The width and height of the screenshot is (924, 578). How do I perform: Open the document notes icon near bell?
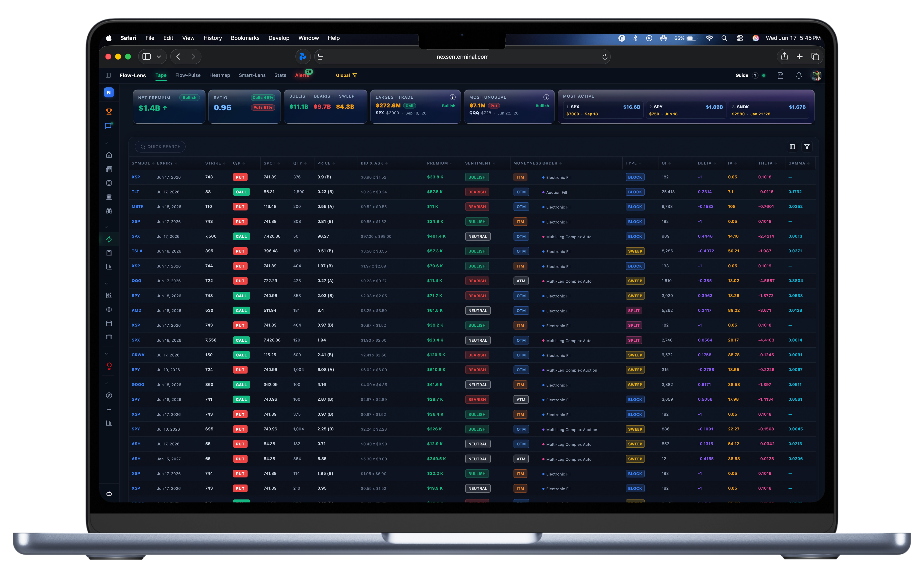point(780,76)
